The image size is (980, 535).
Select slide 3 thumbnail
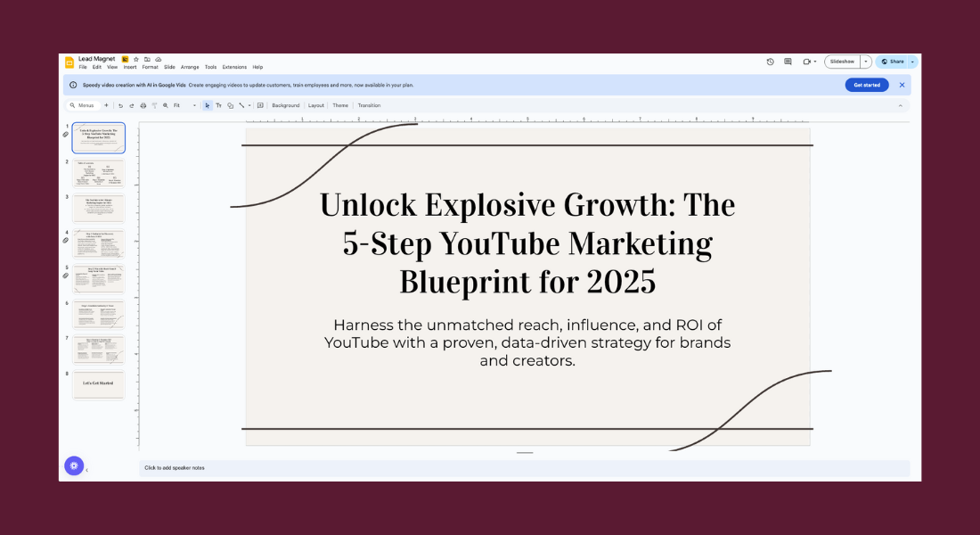pyautogui.click(x=99, y=209)
